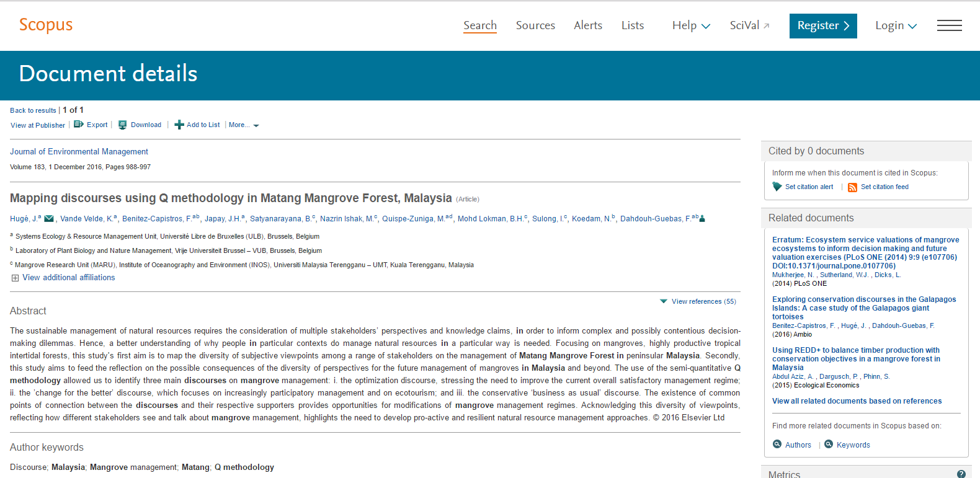980x478 pixels.
Task: Click the Add to List plus icon
Action: click(x=179, y=125)
